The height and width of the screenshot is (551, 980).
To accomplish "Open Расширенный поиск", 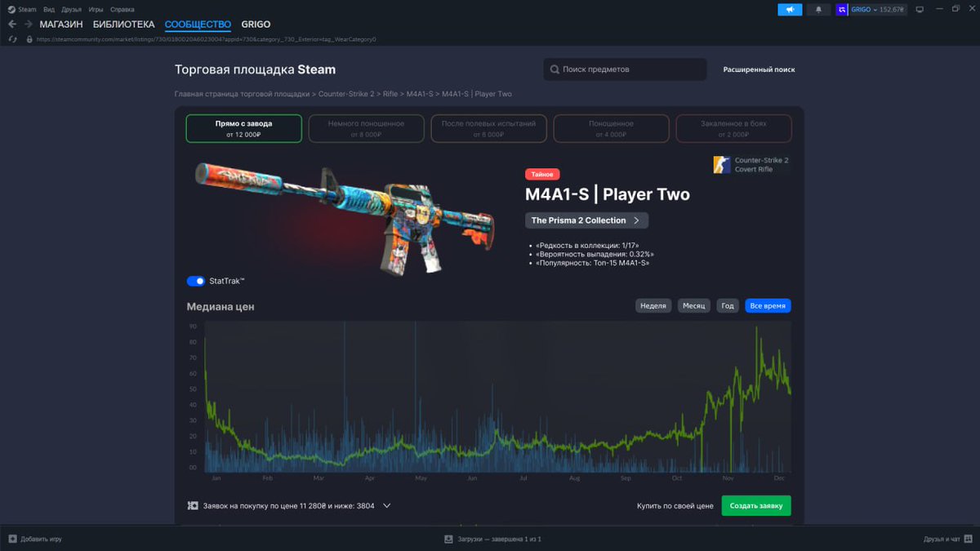I will [759, 69].
